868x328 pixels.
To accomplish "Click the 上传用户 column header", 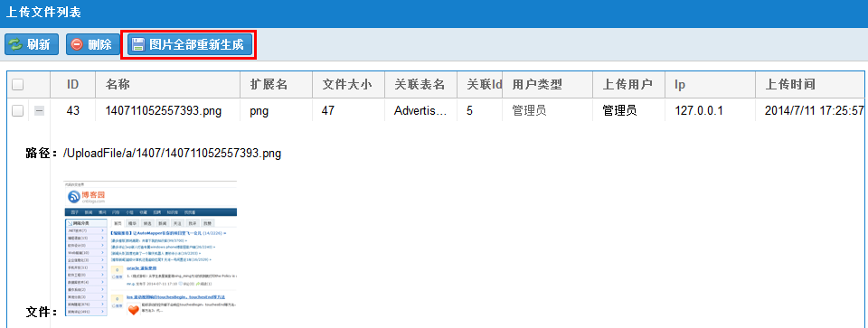I will click(x=628, y=85).
